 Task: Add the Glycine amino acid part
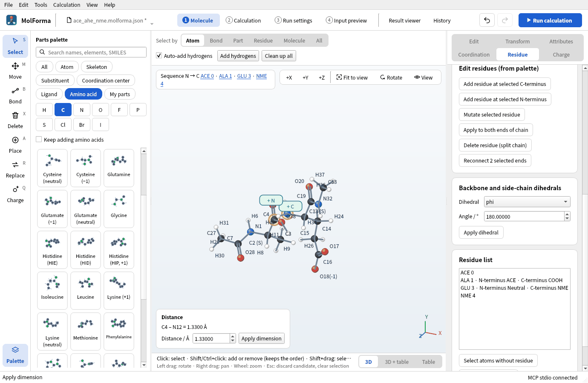[x=119, y=209]
